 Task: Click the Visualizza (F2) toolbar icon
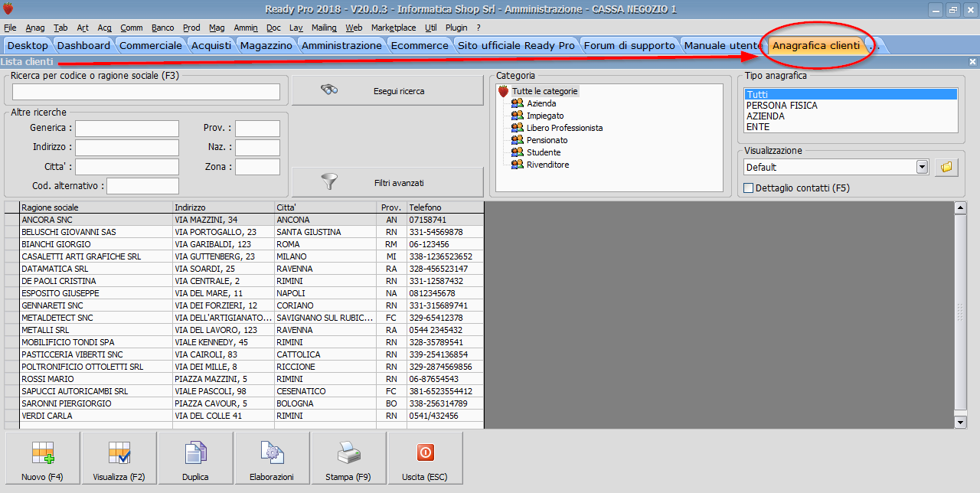[118, 453]
